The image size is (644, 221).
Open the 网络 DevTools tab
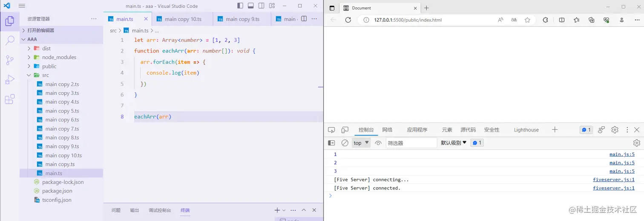[387, 130]
